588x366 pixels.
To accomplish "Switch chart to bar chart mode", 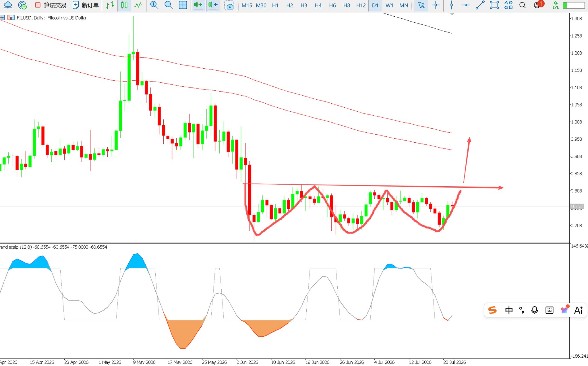I will [x=110, y=5].
